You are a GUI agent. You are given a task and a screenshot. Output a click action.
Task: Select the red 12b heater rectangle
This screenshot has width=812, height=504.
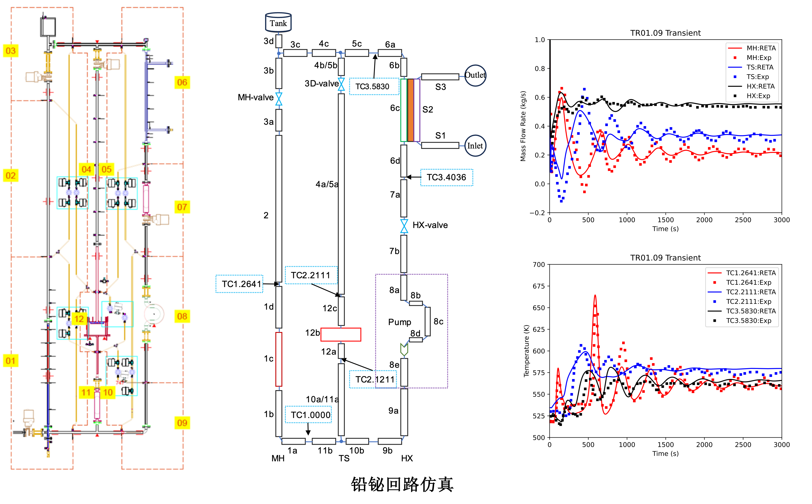pos(340,334)
